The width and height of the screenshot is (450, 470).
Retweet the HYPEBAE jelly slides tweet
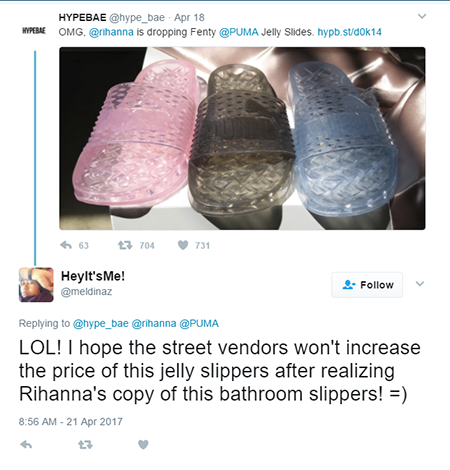point(125,245)
